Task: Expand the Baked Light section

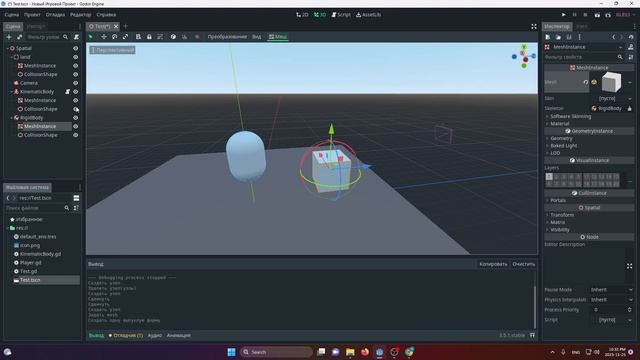Action: [x=564, y=146]
